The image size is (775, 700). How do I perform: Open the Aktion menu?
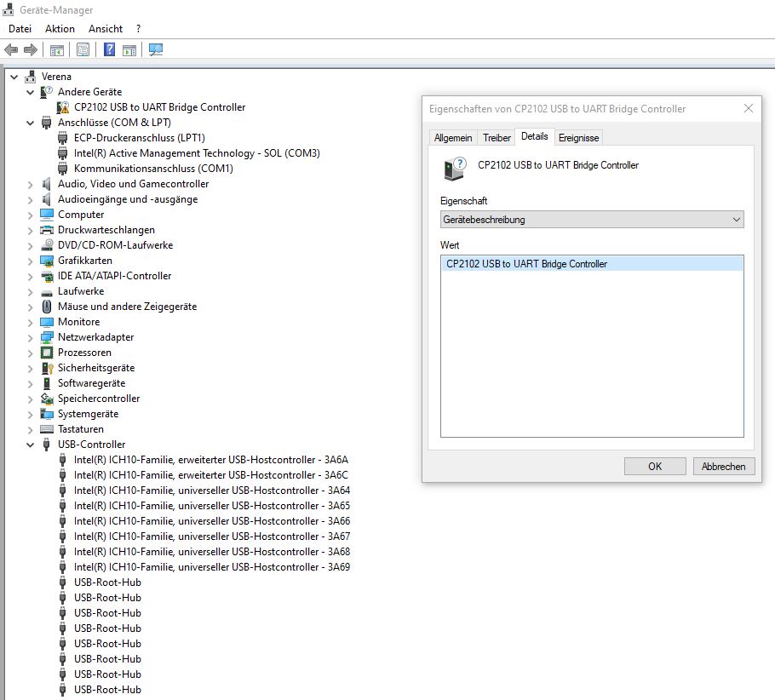tap(60, 28)
